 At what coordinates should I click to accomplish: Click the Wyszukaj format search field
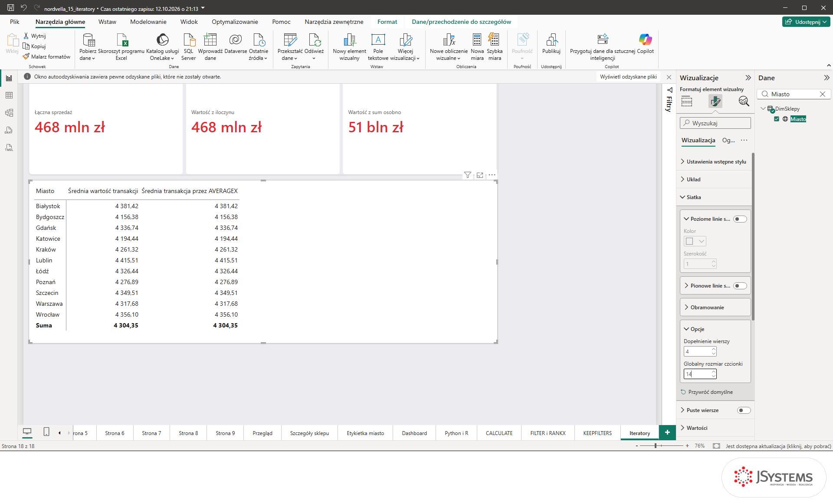(x=715, y=123)
